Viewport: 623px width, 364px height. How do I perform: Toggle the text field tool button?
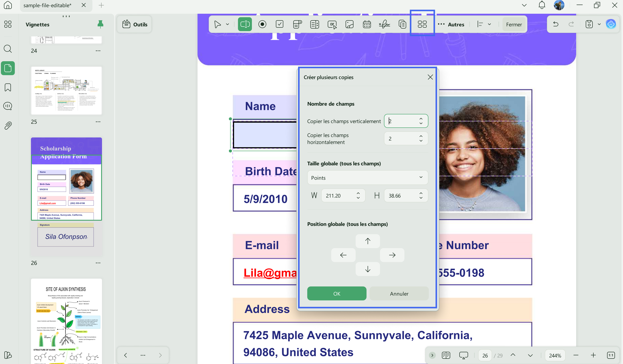pyautogui.click(x=245, y=24)
